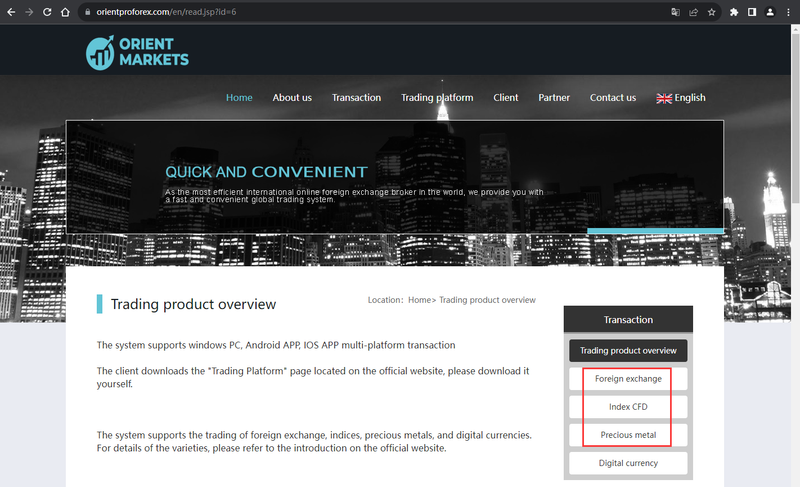800x487 pixels.
Task: Open the translate page icon
Action: pos(675,12)
